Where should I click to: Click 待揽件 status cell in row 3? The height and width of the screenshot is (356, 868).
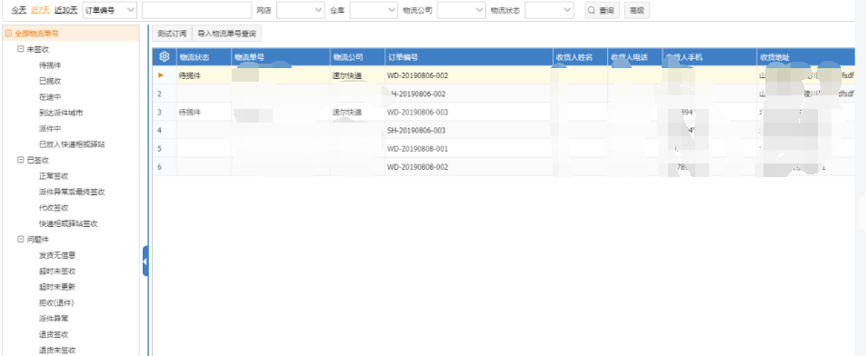[x=204, y=113]
